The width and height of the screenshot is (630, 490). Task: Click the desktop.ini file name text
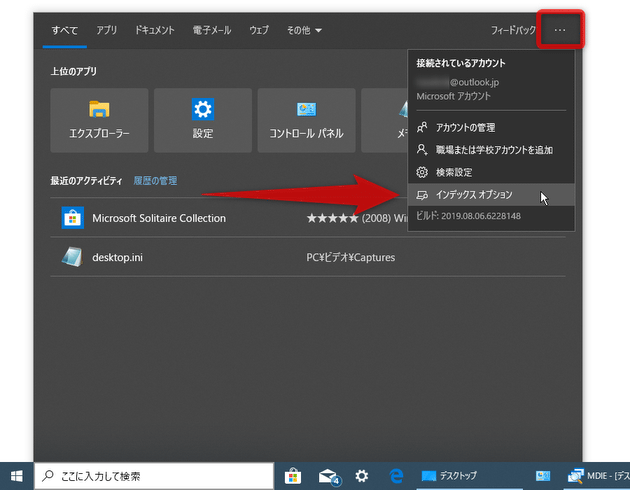(117, 257)
